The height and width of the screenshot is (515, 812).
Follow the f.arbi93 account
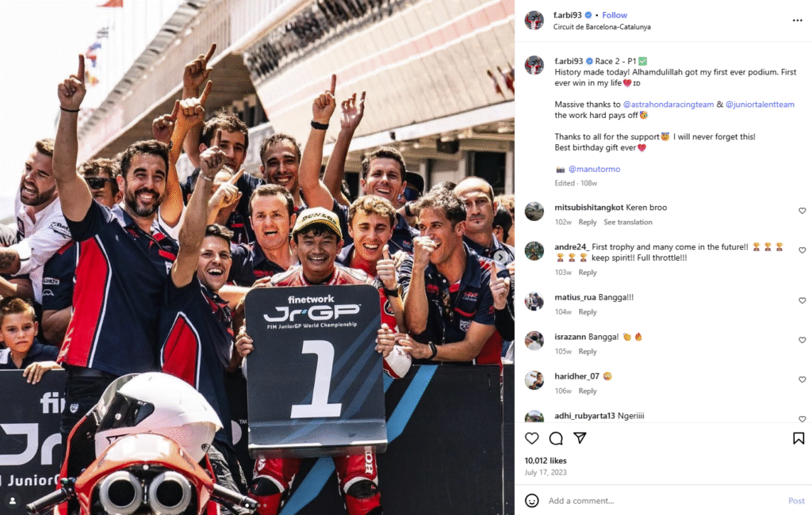click(615, 15)
